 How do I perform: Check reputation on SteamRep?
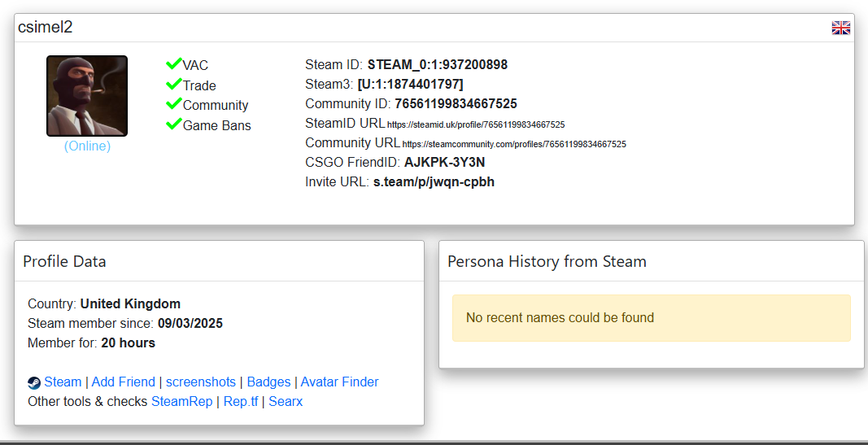click(181, 402)
